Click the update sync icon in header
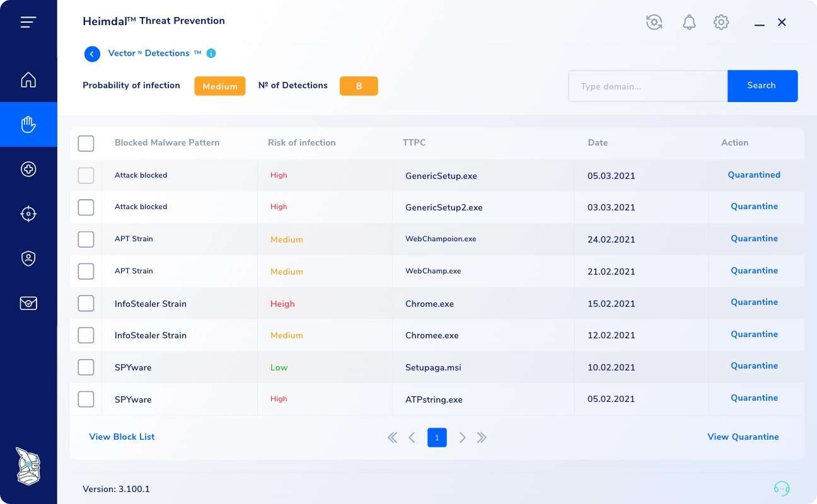The image size is (817, 504). click(654, 22)
